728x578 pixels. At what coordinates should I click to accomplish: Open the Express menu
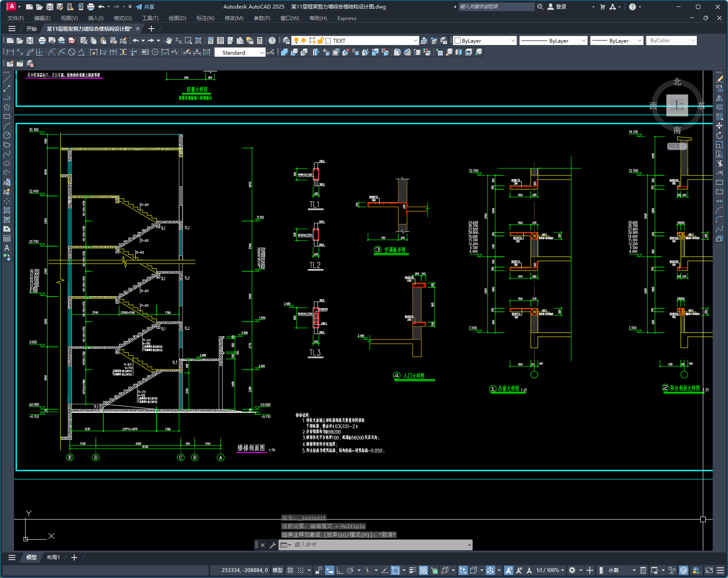coord(347,18)
